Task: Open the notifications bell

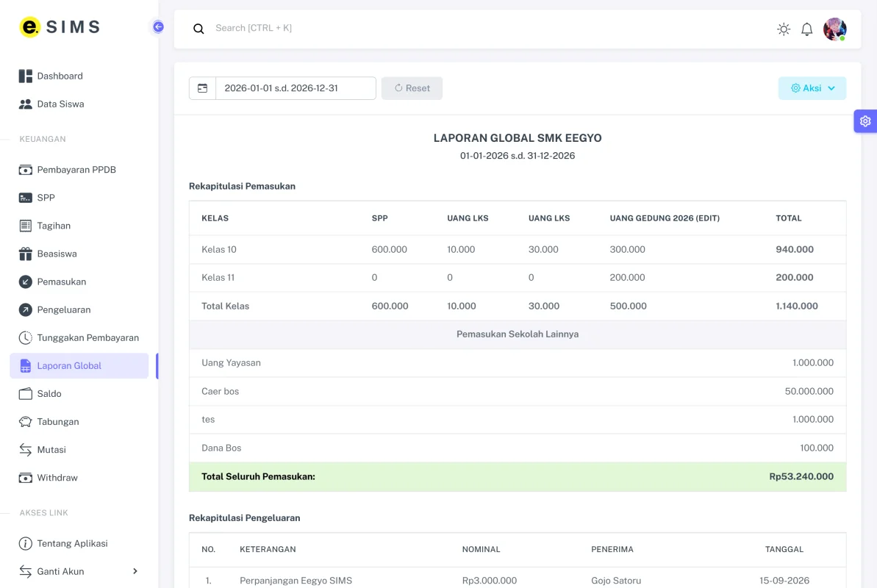Action: 806,29
